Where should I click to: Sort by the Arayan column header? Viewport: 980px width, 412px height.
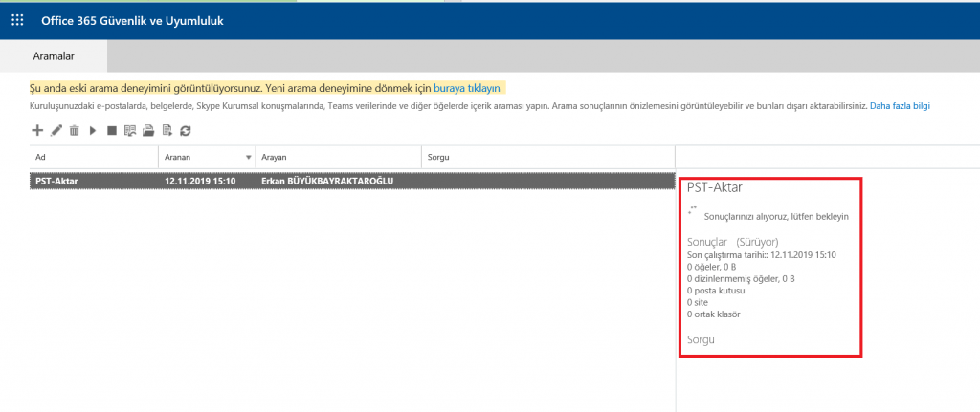pyautogui.click(x=335, y=157)
